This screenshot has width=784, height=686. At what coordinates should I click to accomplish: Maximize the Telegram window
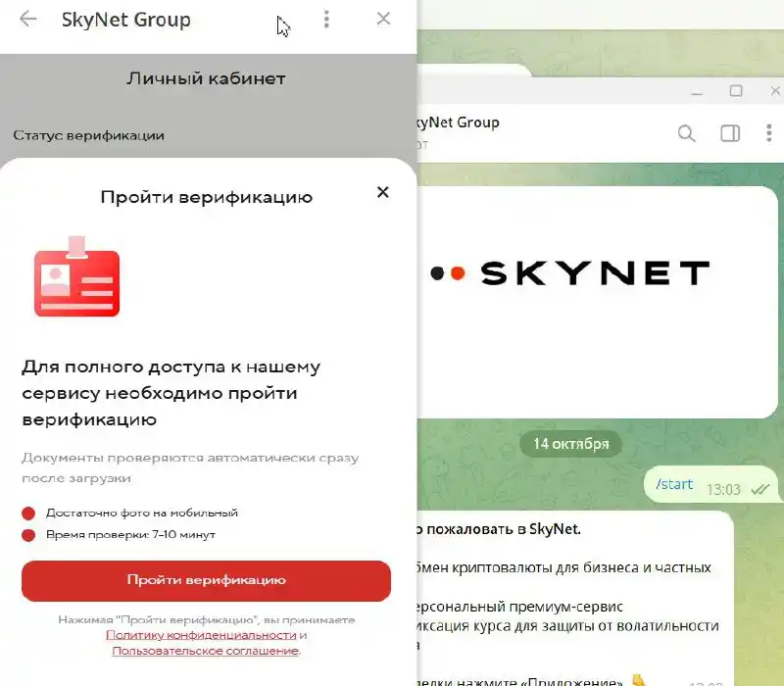click(736, 91)
